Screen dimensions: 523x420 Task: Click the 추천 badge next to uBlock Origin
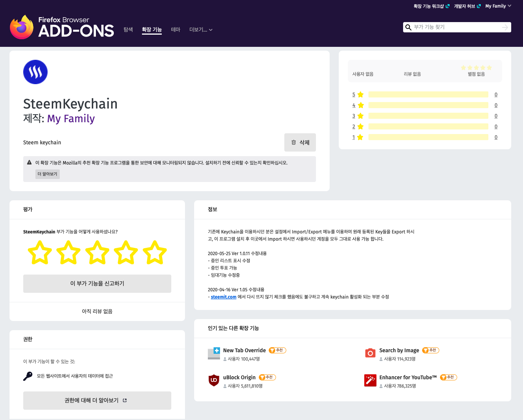pyautogui.click(x=267, y=377)
